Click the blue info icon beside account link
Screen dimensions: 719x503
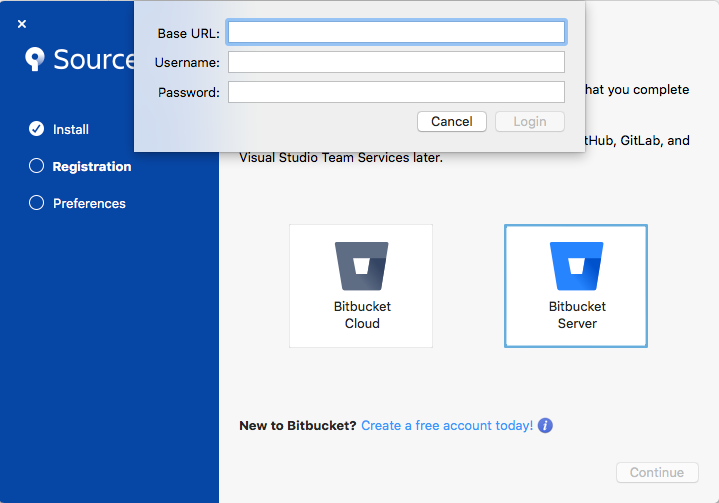[545, 426]
